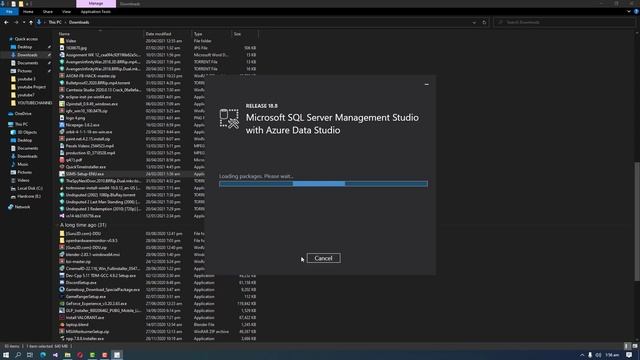640x360 pixels.
Task: Open Visual Studio from the taskbar
Action: (x=55, y=355)
